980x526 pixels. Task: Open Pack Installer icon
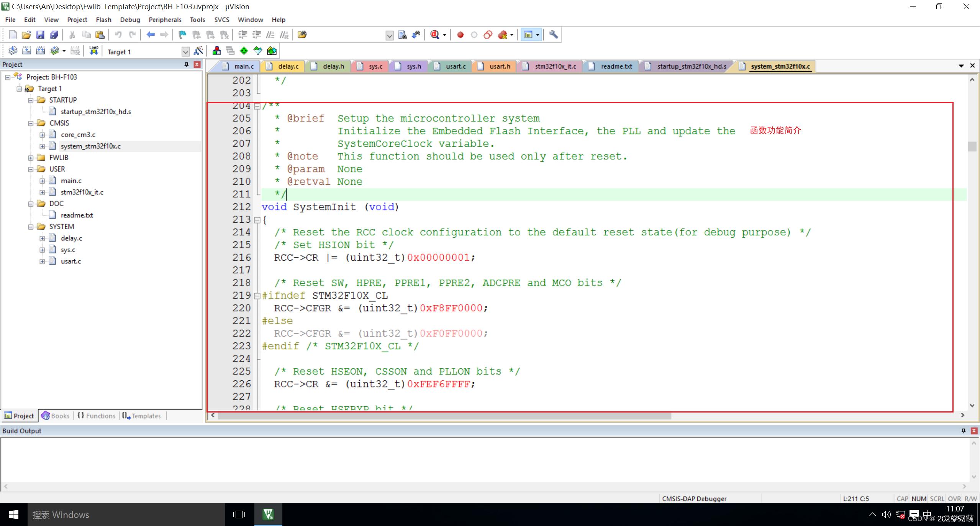[272, 51]
